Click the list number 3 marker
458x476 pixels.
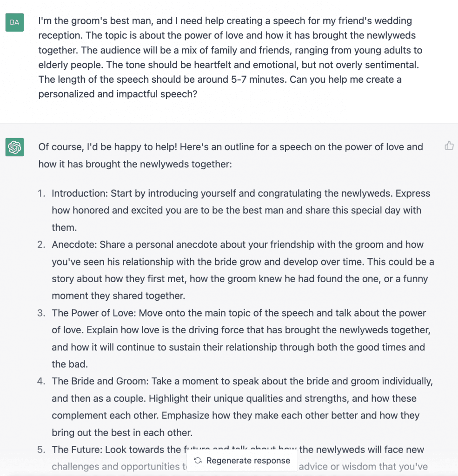pos(42,313)
